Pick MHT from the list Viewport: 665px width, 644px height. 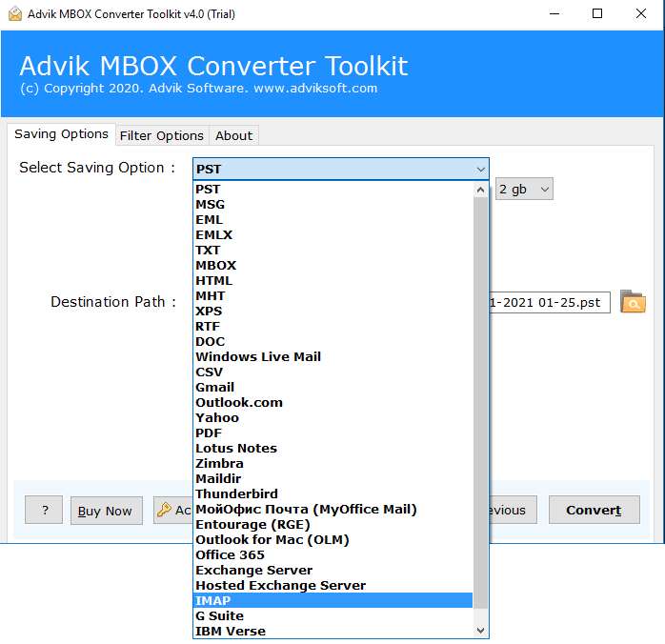point(332,296)
